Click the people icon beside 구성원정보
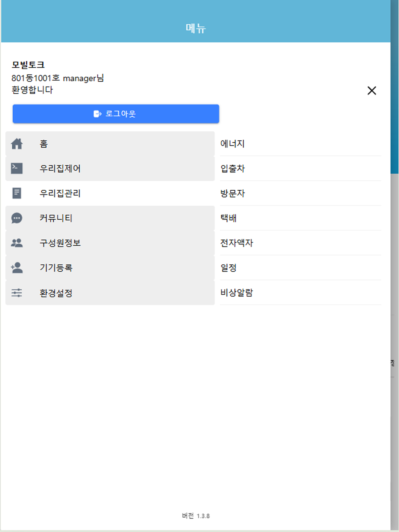The height and width of the screenshot is (532, 399). pyautogui.click(x=17, y=243)
